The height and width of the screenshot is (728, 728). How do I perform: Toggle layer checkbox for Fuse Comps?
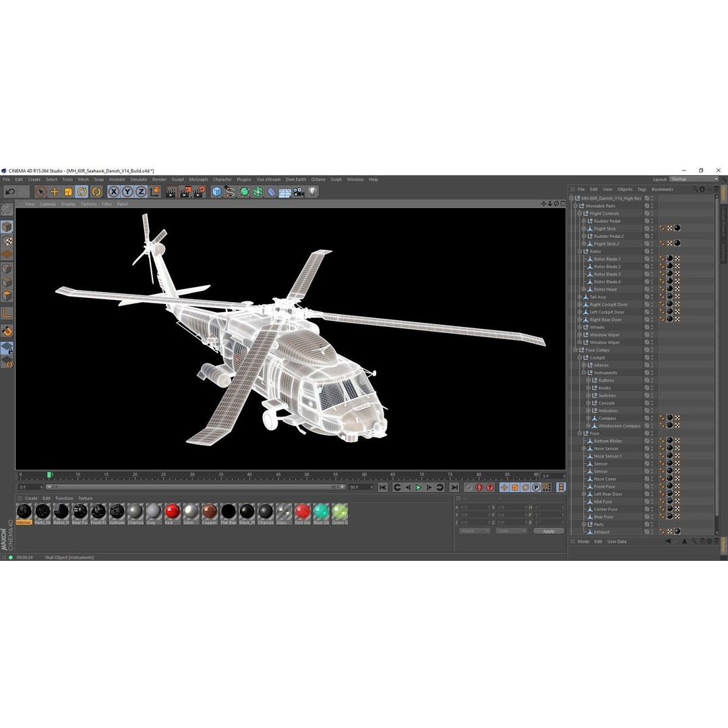tap(646, 350)
